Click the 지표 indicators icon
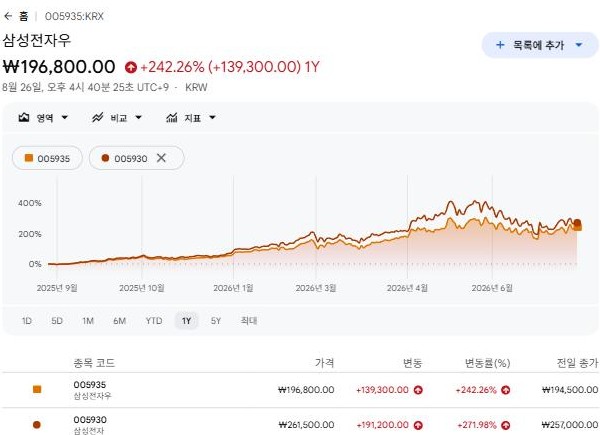Screen dimensions: 600x435 [171, 117]
